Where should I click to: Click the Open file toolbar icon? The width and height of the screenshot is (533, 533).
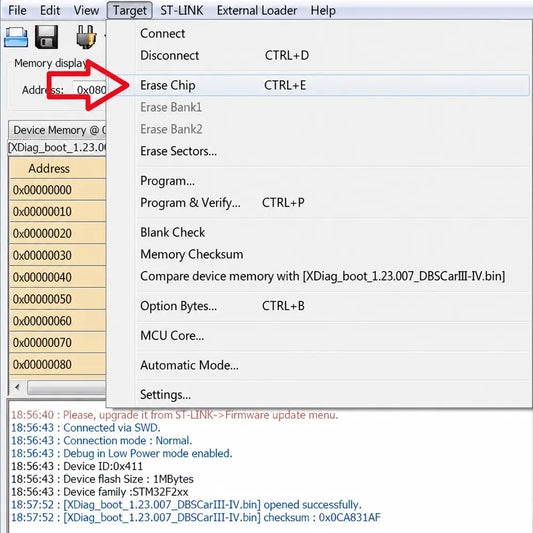click(16, 37)
